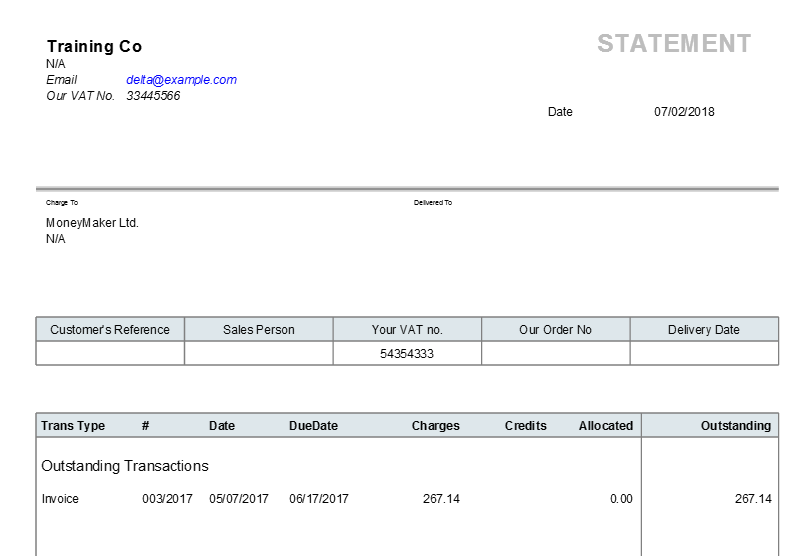The image size is (808, 556).
Task: Select the Delivery Date header cell
Action: [704, 330]
